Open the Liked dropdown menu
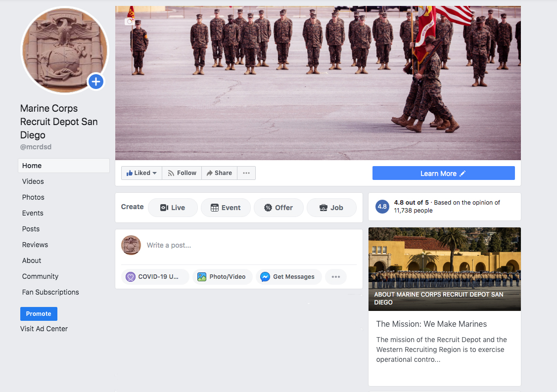 (141, 173)
